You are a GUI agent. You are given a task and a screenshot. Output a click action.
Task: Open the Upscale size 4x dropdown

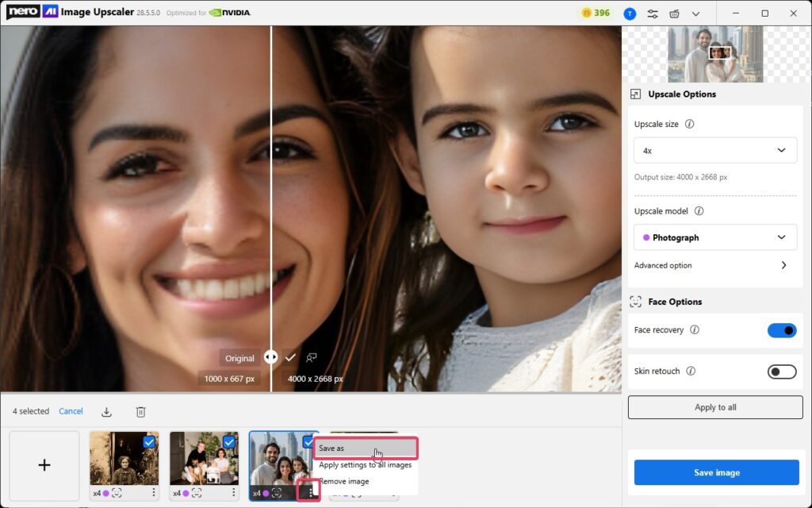(715, 150)
